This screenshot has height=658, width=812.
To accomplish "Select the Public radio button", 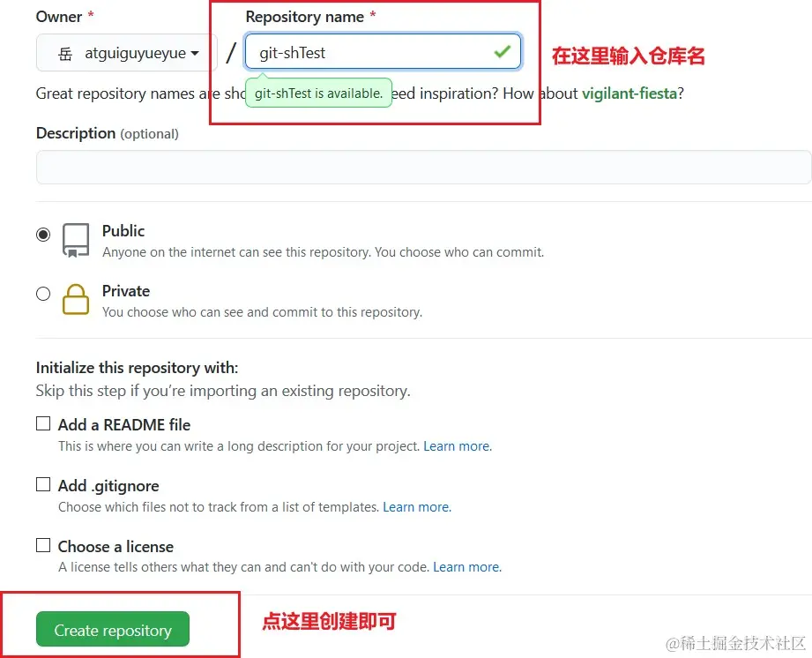I will tap(43, 235).
